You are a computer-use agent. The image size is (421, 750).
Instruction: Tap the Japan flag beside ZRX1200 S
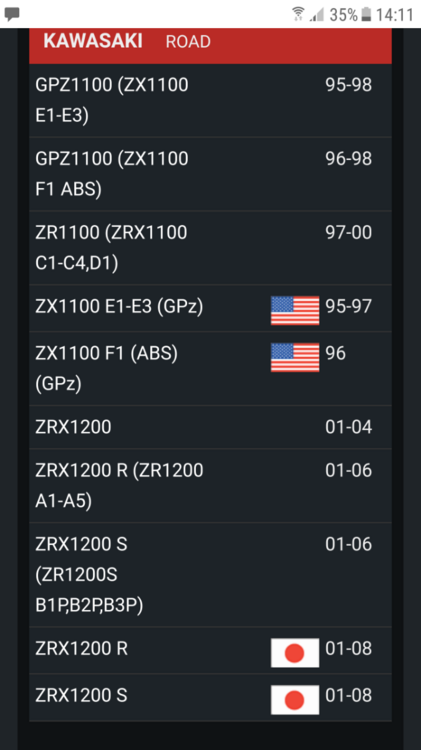click(x=295, y=699)
